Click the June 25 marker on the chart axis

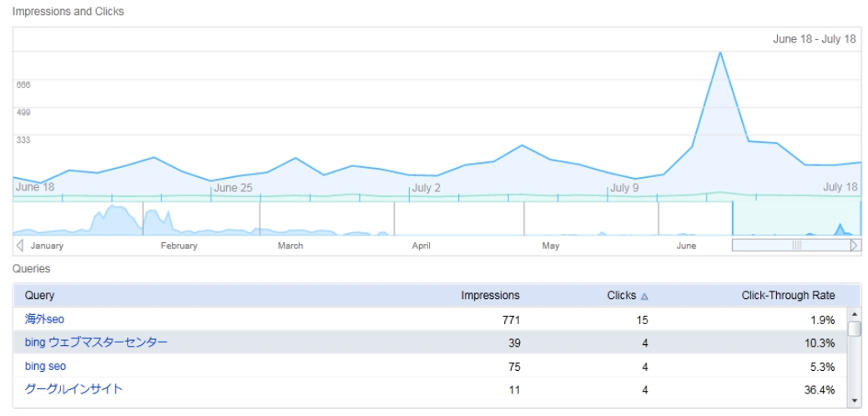pyautogui.click(x=233, y=188)
